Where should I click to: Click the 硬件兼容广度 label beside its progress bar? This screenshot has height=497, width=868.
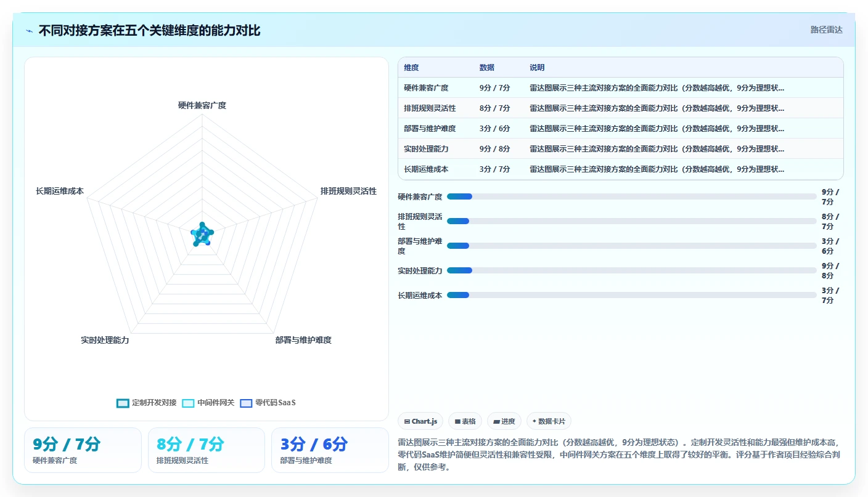tap(420, 197)
